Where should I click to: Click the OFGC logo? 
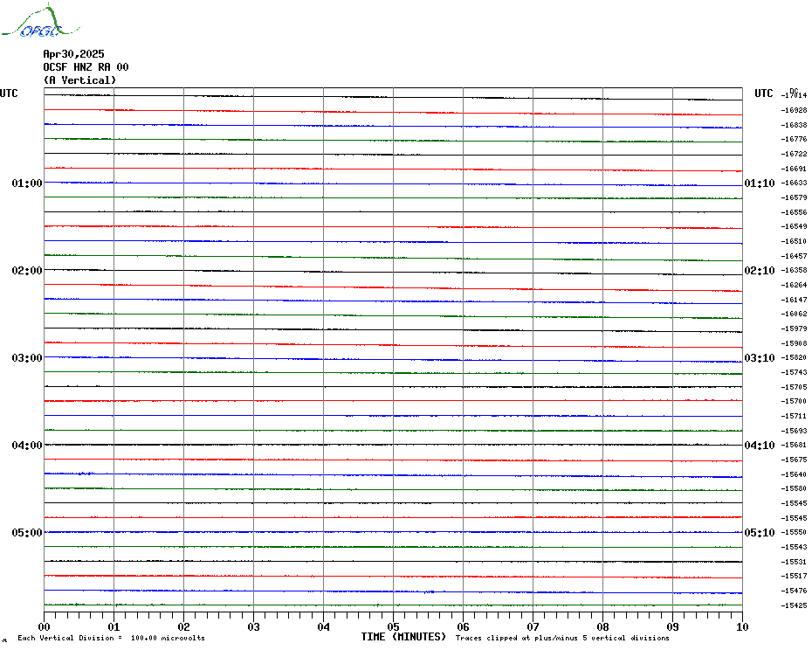pyautogui.click(x=40, y=22)
